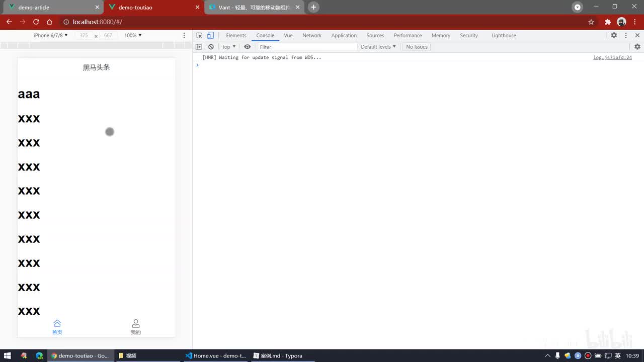This screenshot has height=362, width=644.
Task: Open the iPhone 6/7/8 device dropdown
Action: (51, 35)
